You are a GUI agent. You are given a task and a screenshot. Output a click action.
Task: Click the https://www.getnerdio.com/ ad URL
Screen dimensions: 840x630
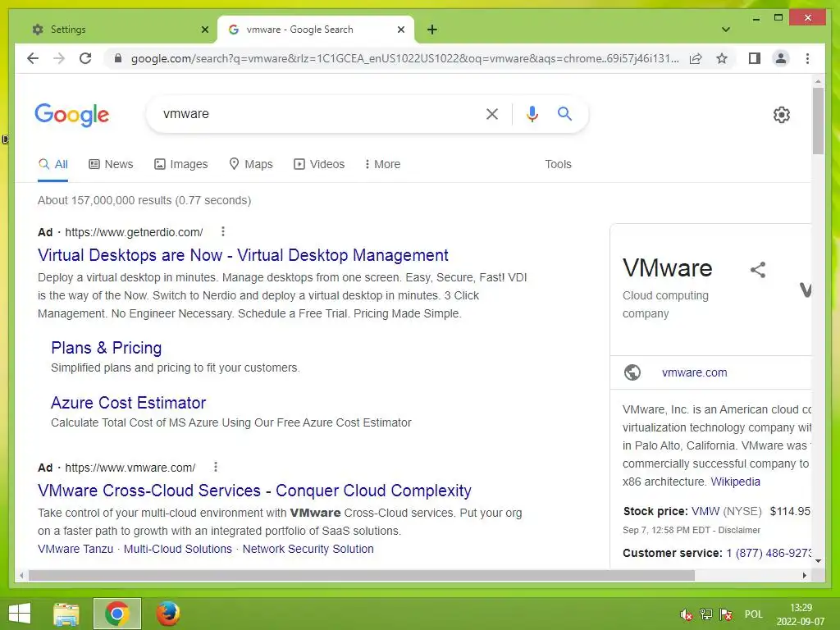134,232
